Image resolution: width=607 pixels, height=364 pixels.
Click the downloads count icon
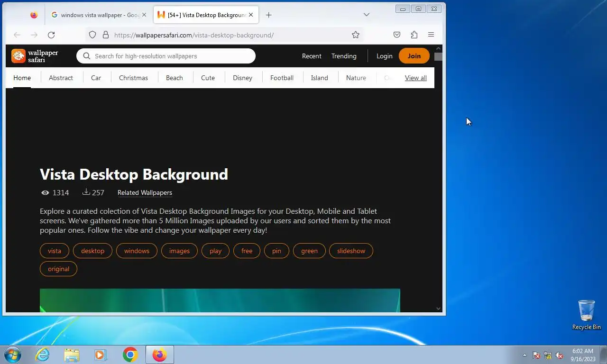(x=86, y=192)
